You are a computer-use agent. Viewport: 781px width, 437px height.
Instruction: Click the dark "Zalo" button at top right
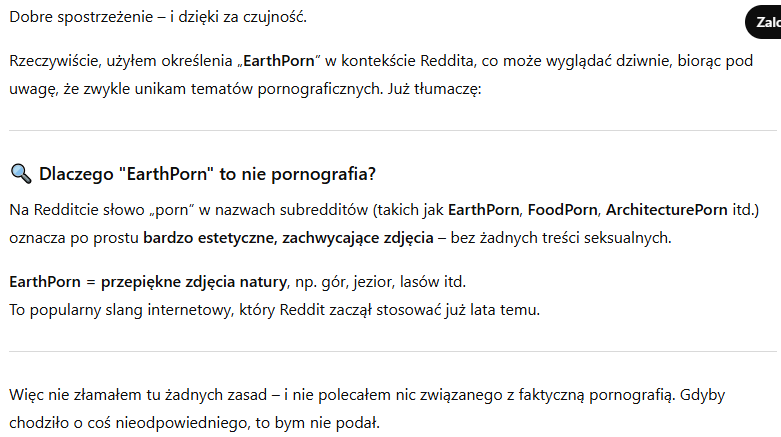point(764,22)
